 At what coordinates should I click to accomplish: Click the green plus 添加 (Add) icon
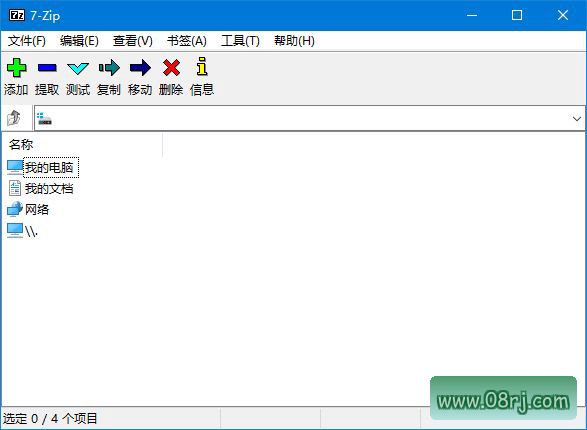(16, 68)
